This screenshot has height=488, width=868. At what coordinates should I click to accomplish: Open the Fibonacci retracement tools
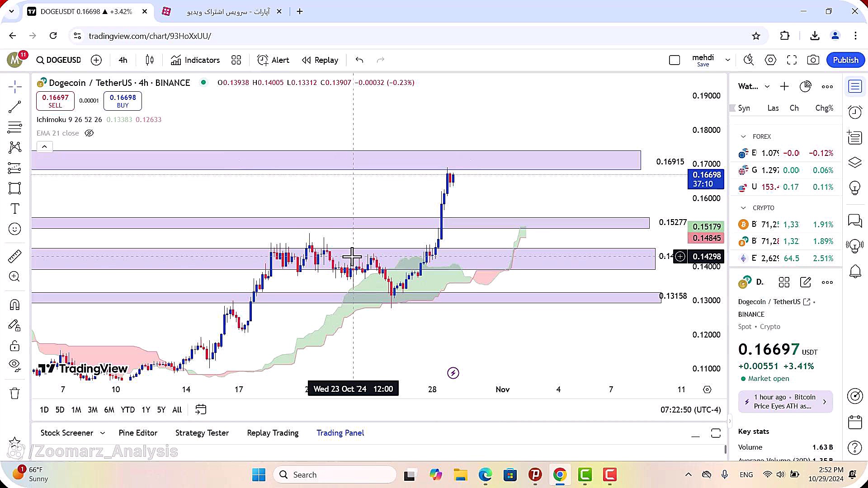14,127
